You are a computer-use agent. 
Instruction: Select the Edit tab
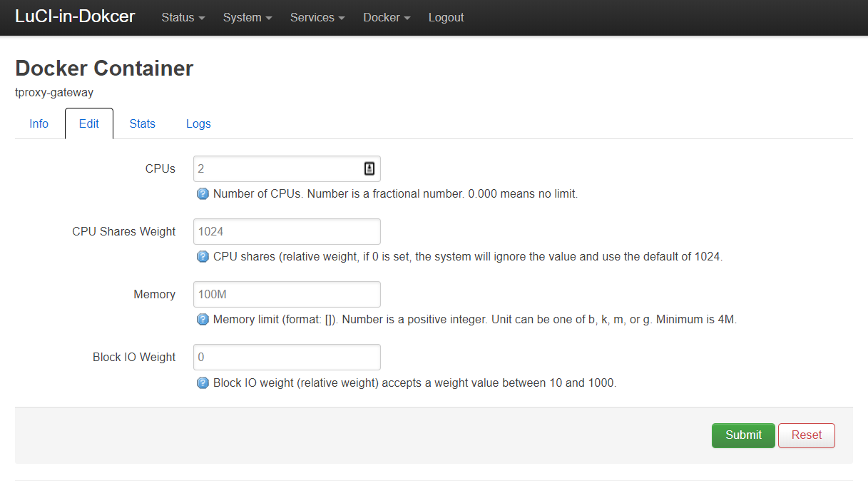[x=89, y=124]
